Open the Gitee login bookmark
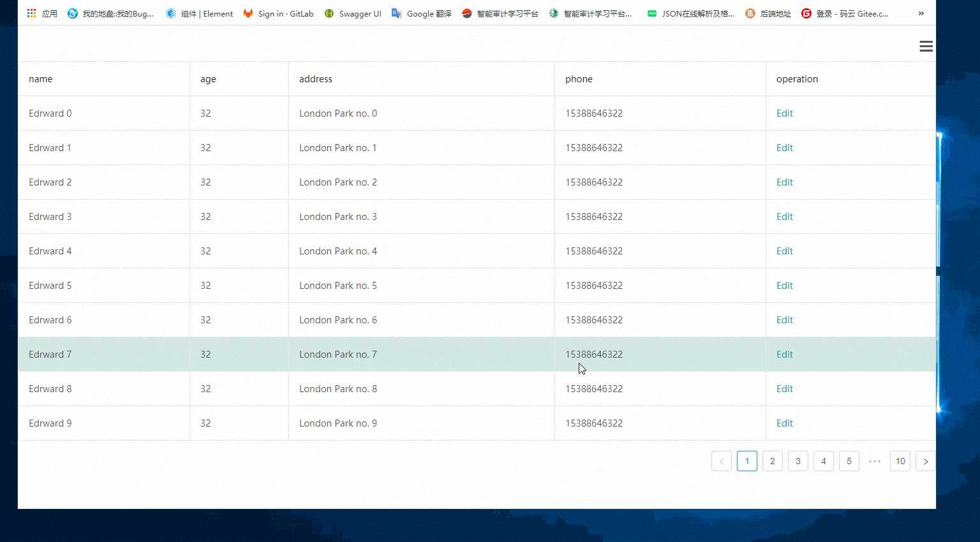The image size is (980, 542). click(x=845, y=13)
